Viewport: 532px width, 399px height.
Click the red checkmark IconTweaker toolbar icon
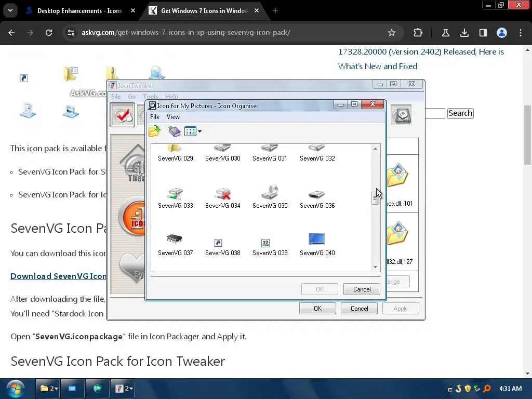click(x=122, y=115)
